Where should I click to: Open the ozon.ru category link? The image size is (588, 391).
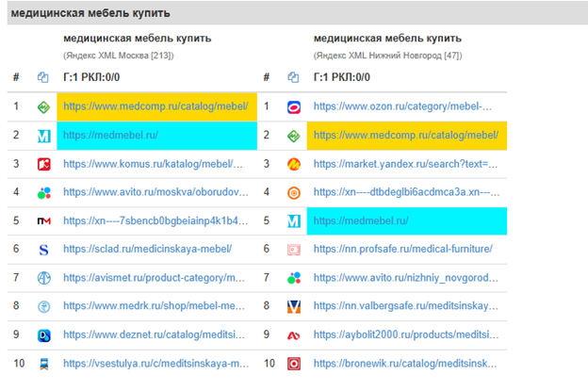[x=403, y=106]
